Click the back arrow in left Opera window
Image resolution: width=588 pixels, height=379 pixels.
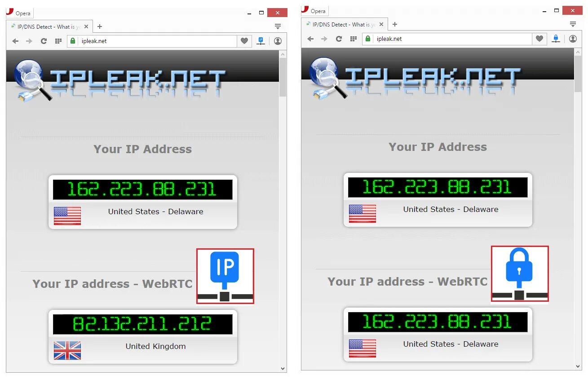(x=15, y=41)
